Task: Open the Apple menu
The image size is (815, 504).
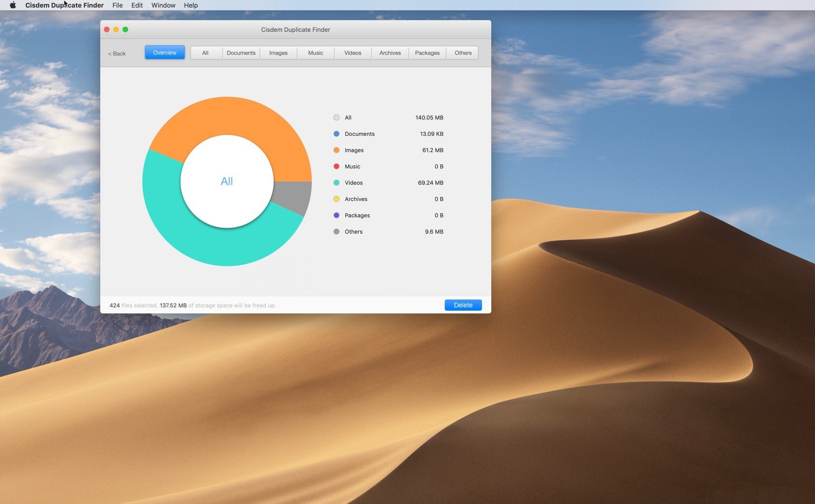Action: pyautogui.click(x=13, y=5)
